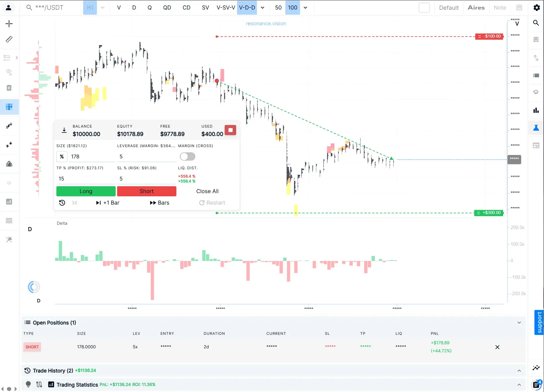Viewport: 544px width, 392px height.
Task: Tick the empty checkbox beside Default
Action: pos(424,8)
